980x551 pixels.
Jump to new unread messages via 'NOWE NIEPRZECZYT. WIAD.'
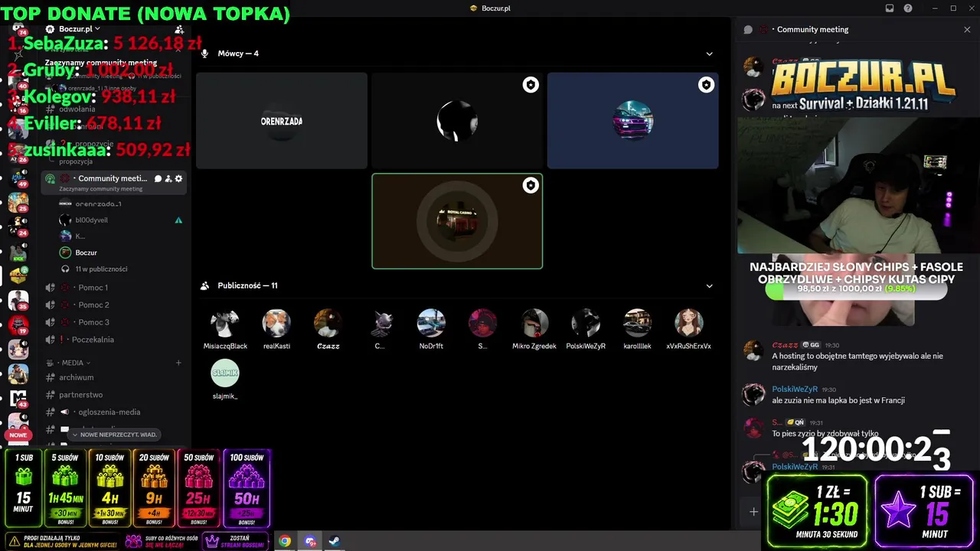click(114, 435)
